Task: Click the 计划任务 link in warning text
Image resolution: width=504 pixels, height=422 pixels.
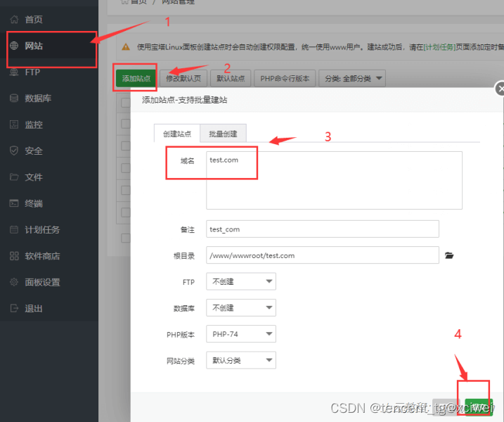Action: pos(439,47)
